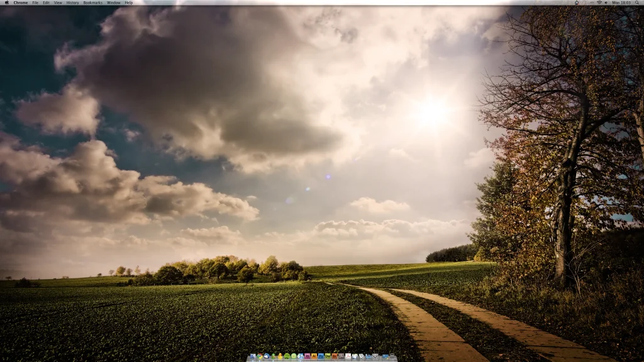
Task: Open the History menu
Action: (72, 3)
